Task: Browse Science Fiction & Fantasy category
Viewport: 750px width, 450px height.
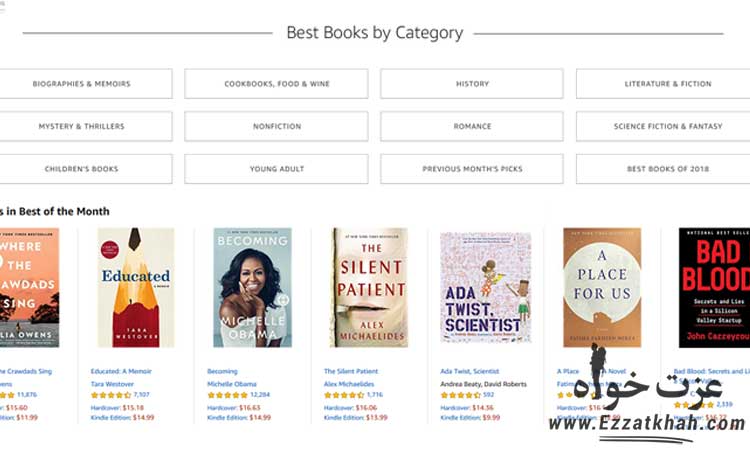Action: 667,126
